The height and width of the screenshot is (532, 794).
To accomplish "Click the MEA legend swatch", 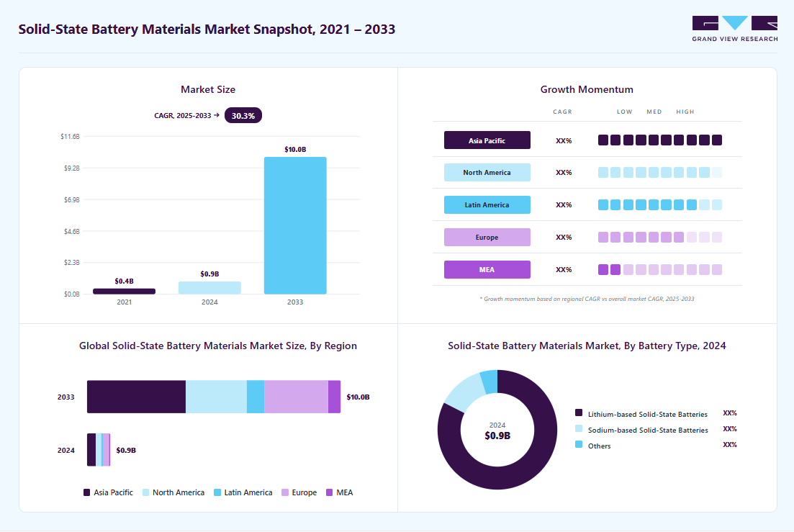I will [330, 492].
